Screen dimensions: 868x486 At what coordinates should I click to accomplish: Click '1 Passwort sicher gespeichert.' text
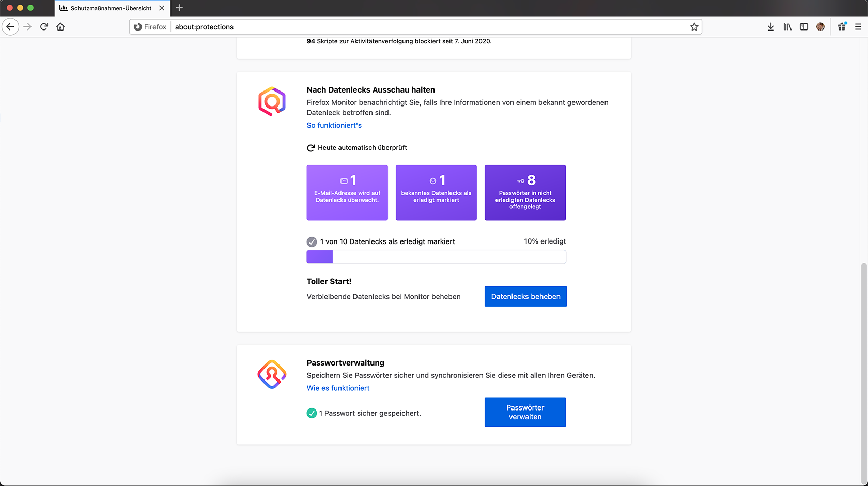[370, 413]
